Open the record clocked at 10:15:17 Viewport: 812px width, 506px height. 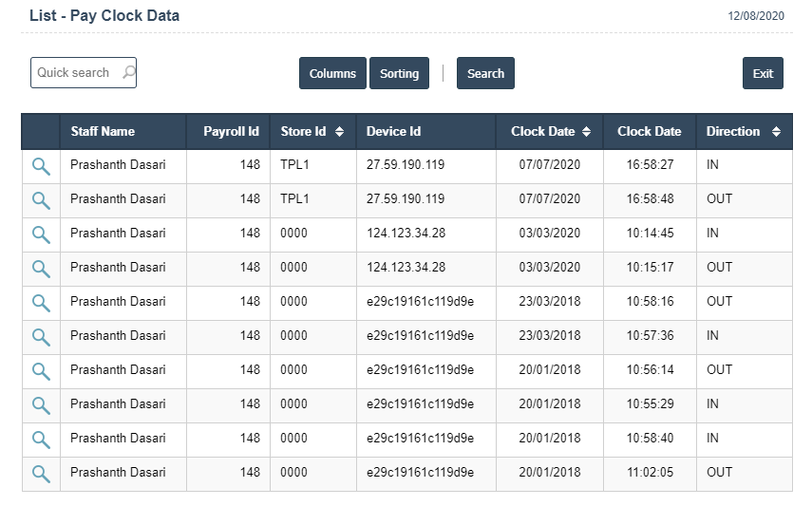point(41,269)
